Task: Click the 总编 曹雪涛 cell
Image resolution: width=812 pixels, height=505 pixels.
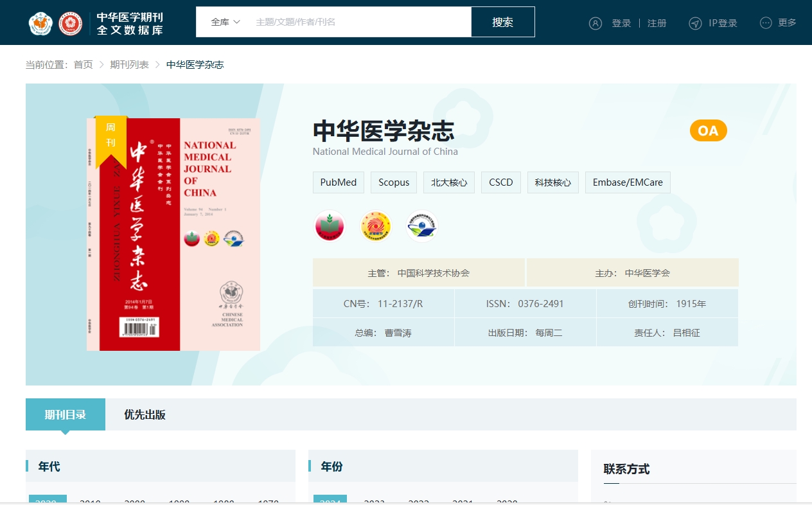Action: (383, 332)
